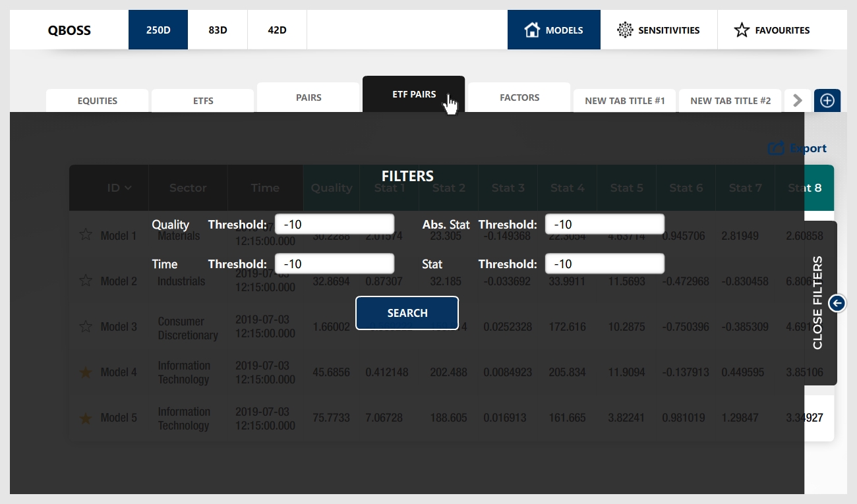
Task: Click the Quality Threshold input field
Action: point(334,224)
